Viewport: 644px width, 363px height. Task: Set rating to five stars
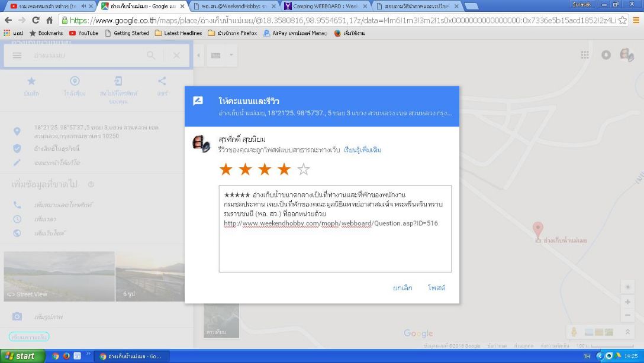point(303,169)
